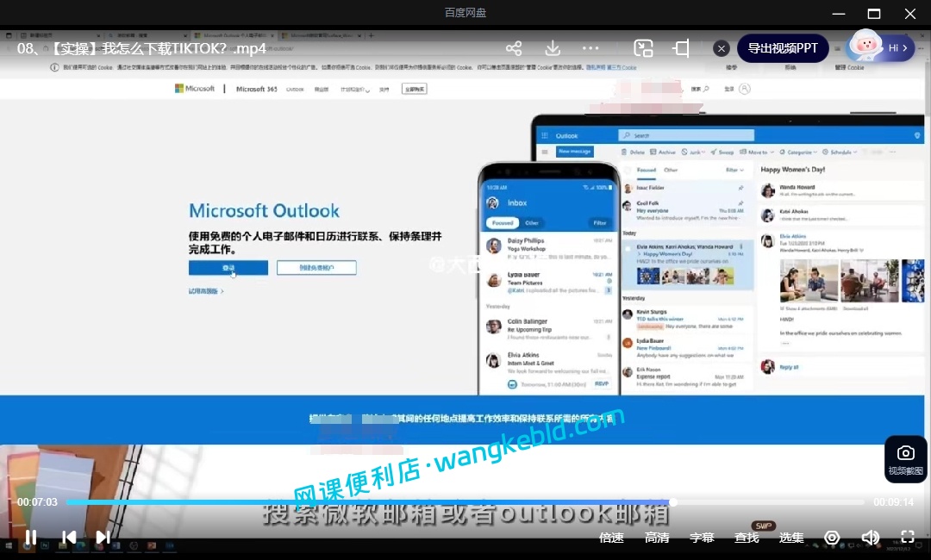Click the elapsed time 00:07:03
Screen dimensions: 931x560
coord(37,502)
